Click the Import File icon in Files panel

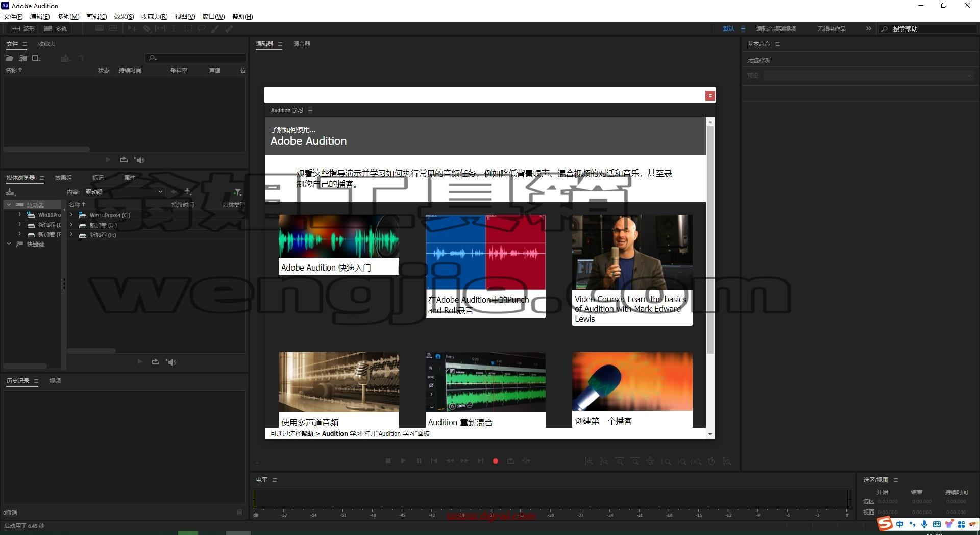coord(23,58)
